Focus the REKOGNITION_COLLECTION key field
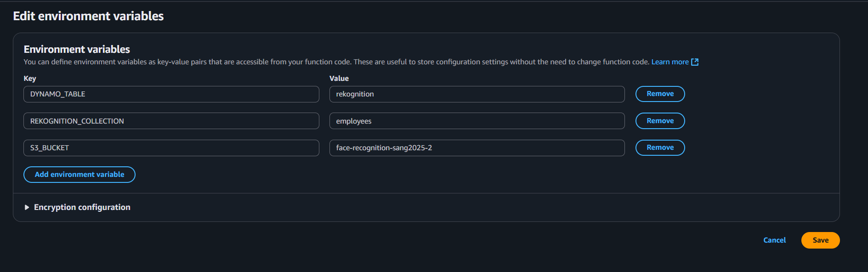Image resolution: width=868 pixels, height=272 pixels. [x=171, y=121]
